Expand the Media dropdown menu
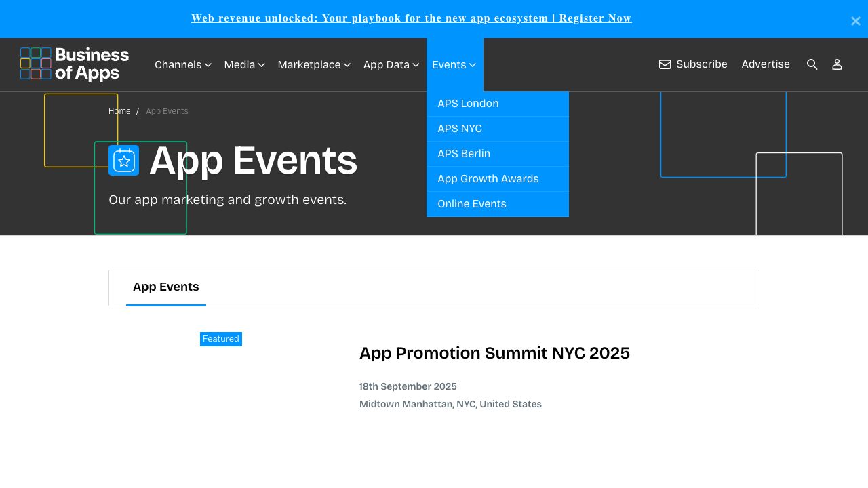 pos(244,65)
